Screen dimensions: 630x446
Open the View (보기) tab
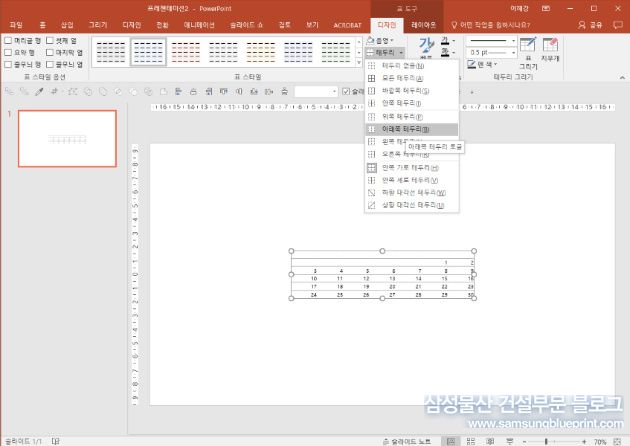point(312,25)
